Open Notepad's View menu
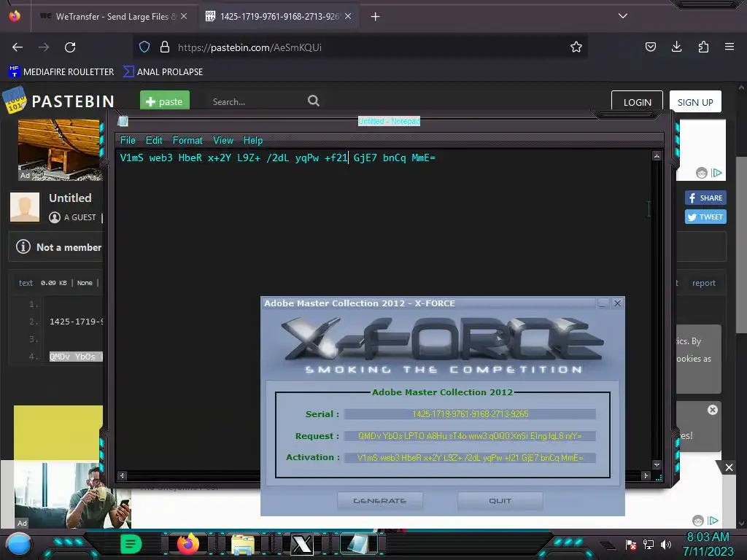The width and height of the screenshot is (747, 560). pyautogui.click(x=223, y=141)
